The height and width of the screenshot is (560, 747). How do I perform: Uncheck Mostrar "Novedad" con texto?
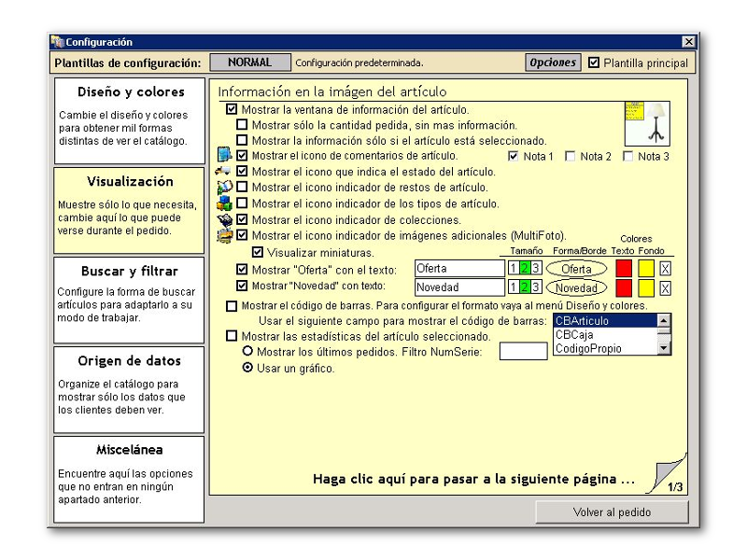coord(242,286)
